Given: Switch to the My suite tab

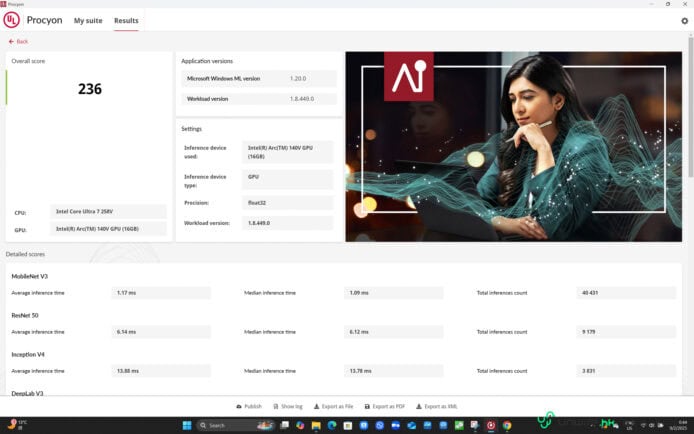Looking at the screenshot, I should [88, 20].
